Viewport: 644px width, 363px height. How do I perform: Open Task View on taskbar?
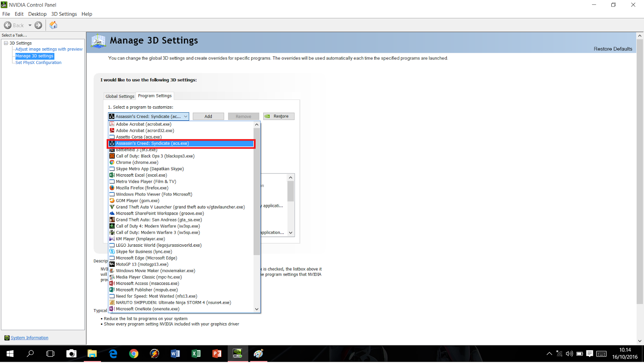[50, 354]
